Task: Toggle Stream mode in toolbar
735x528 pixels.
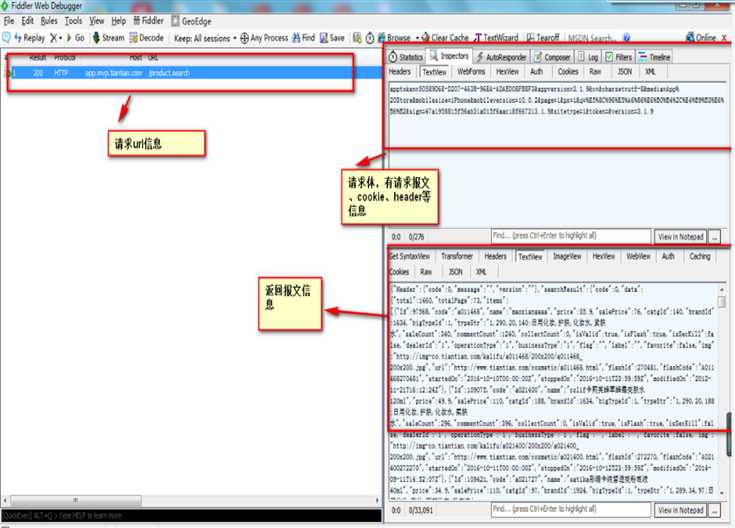Action: (108, 38)
